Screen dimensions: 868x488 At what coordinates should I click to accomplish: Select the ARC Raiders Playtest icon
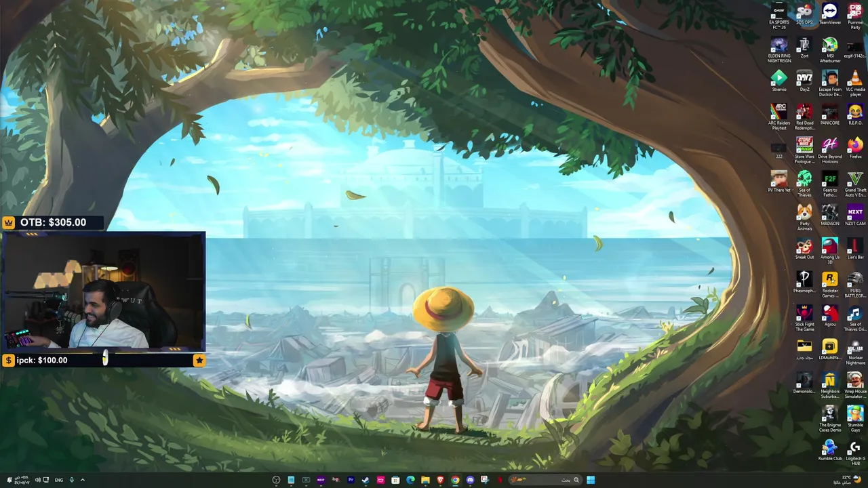tap(779, 117)
